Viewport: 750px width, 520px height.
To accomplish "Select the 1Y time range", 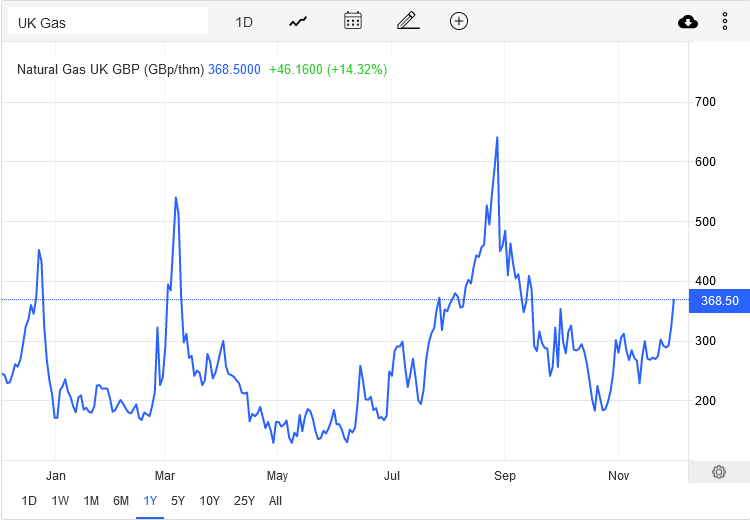I will click(x=150, y=501).
